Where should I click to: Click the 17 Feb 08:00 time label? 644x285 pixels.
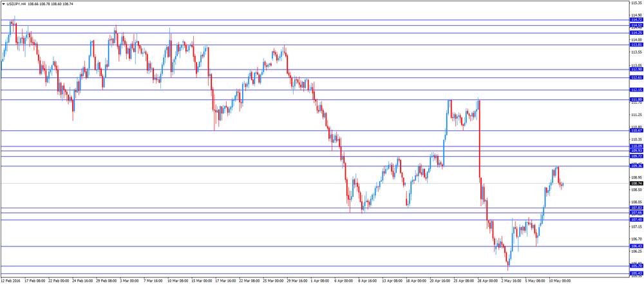tap(35, 281)
